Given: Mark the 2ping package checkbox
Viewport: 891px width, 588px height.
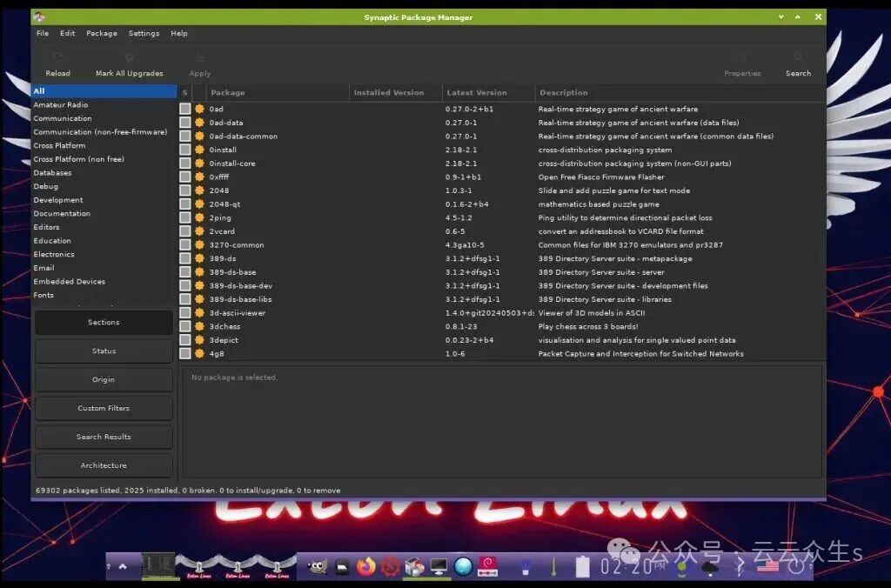Looking at the screenshot, I should coord(185,218).
